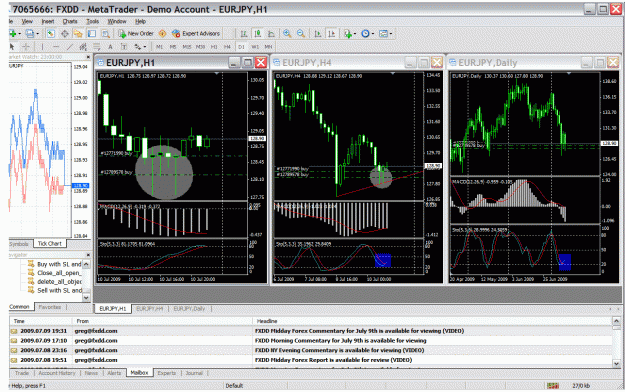Switch to candlestick chart display
625x392 pixels.
257,34
